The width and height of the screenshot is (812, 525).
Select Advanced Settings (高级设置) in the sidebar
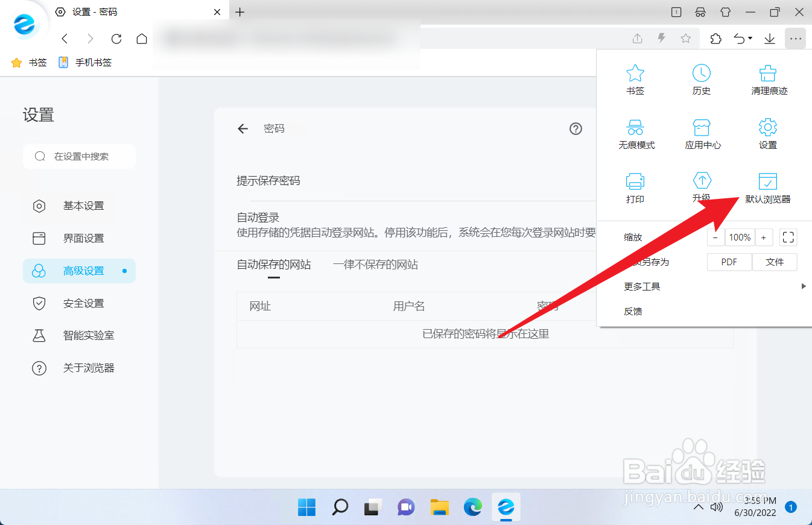click(x=79, y=271)
